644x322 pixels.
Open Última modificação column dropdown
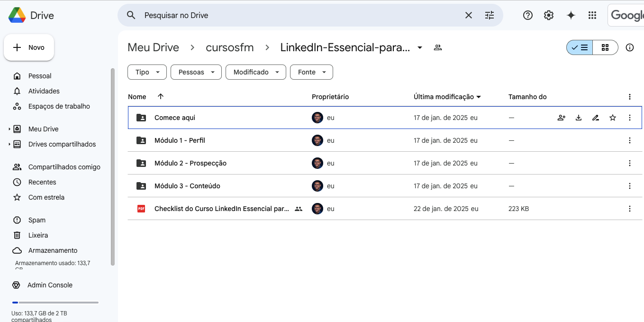[x=479, y=97]
